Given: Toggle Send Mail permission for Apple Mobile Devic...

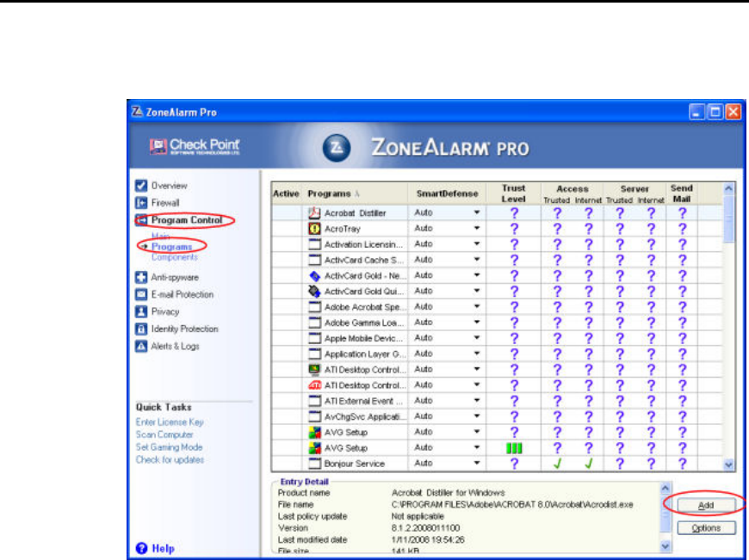Looking at the screenshot, I should 682,338.
